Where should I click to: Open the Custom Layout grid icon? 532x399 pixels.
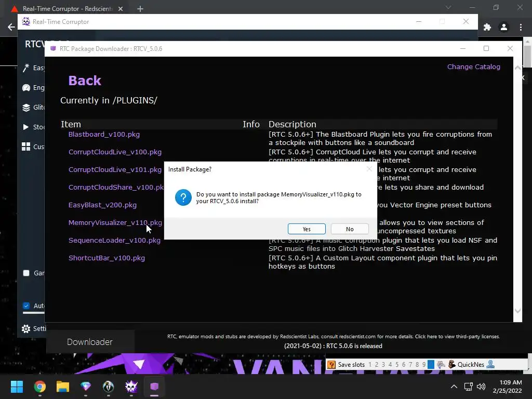(26, 147)
